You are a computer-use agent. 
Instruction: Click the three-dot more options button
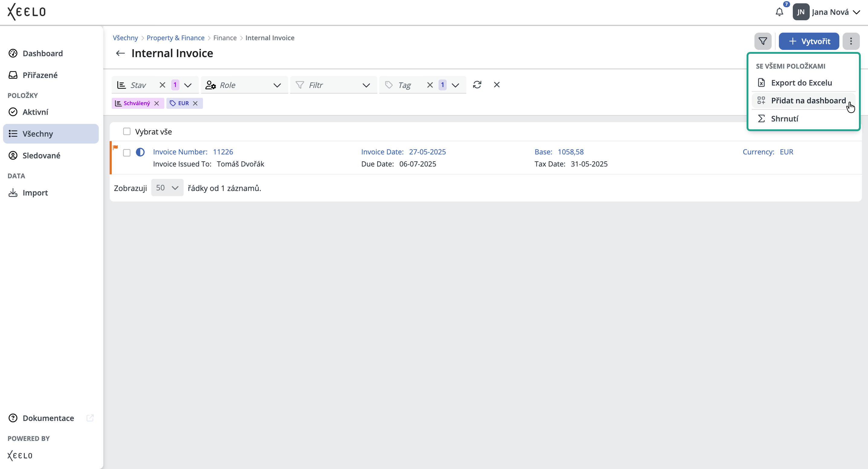pyautogui.click(x=851, y=41)
